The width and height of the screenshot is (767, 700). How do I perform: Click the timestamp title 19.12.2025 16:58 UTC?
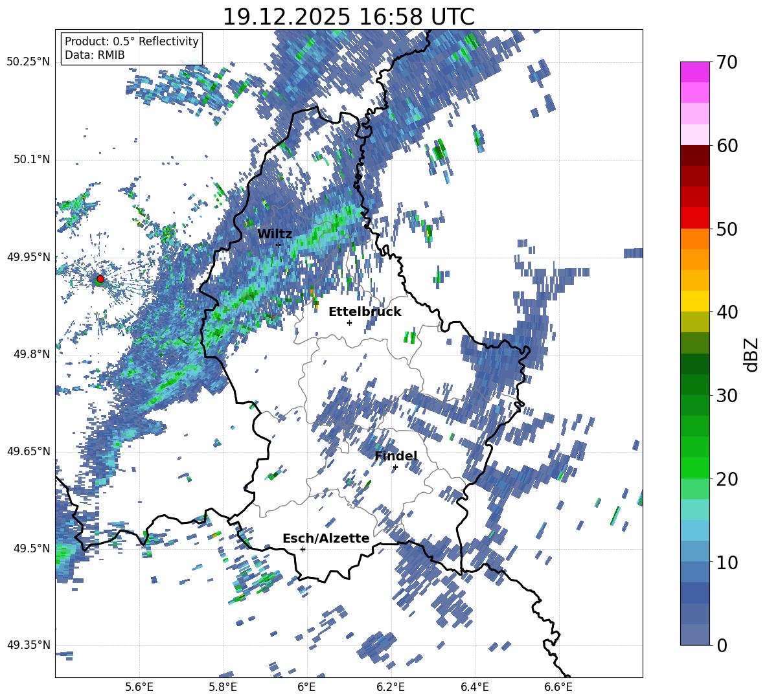click(x=349, y=17)
